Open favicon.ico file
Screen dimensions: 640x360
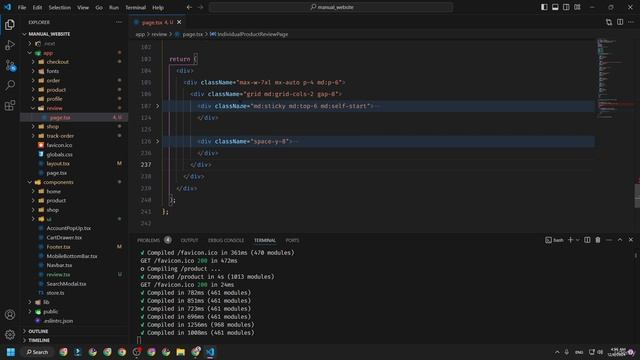pyautogui.click(x=59, y=145)
